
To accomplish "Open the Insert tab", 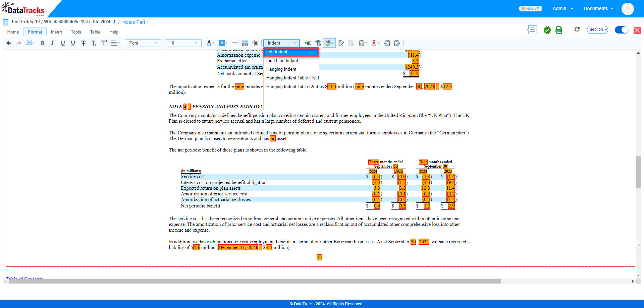I will pos(56,32).
